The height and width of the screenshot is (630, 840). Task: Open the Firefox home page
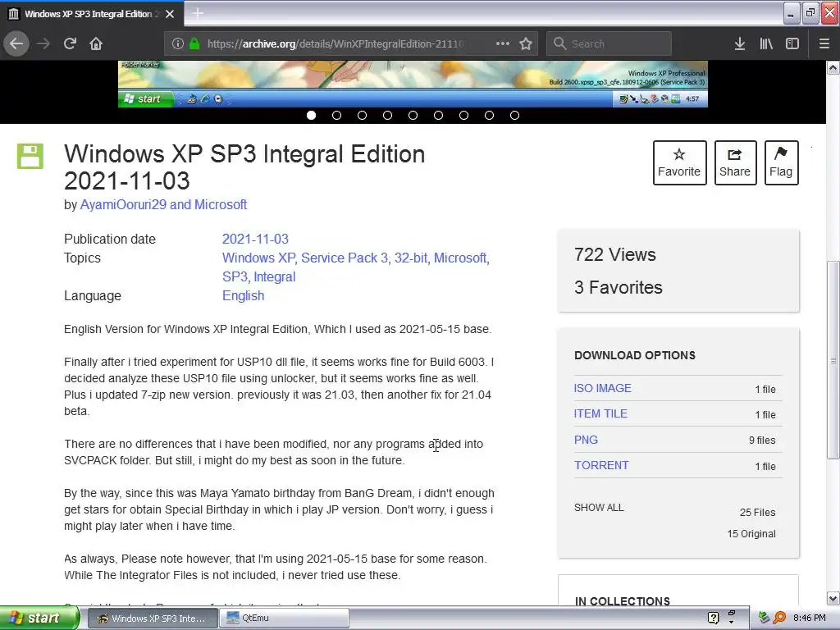tap(96, 43)
